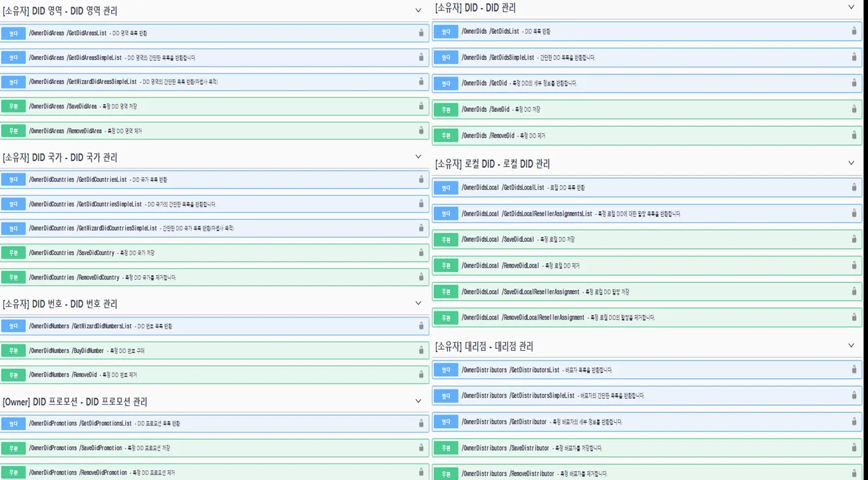
Task: Click the GET badge on /OwnerDids/GetDid row
Action: click(446, 83)
